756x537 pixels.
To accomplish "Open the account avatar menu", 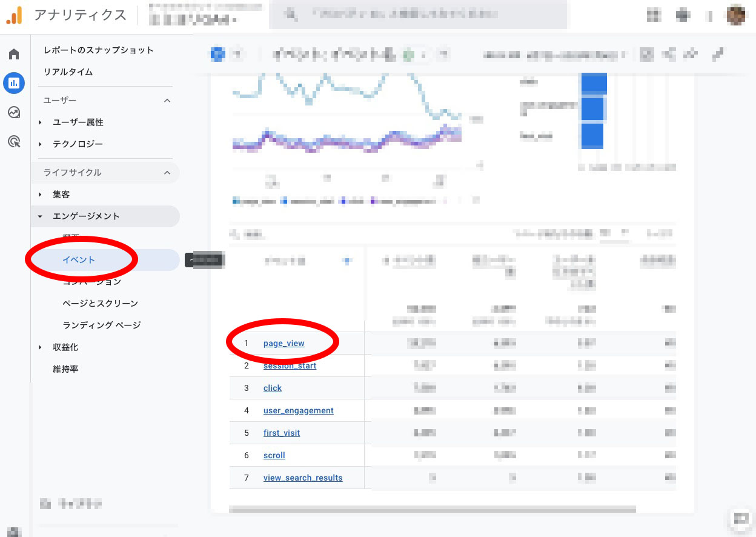I will coord(736,15).
